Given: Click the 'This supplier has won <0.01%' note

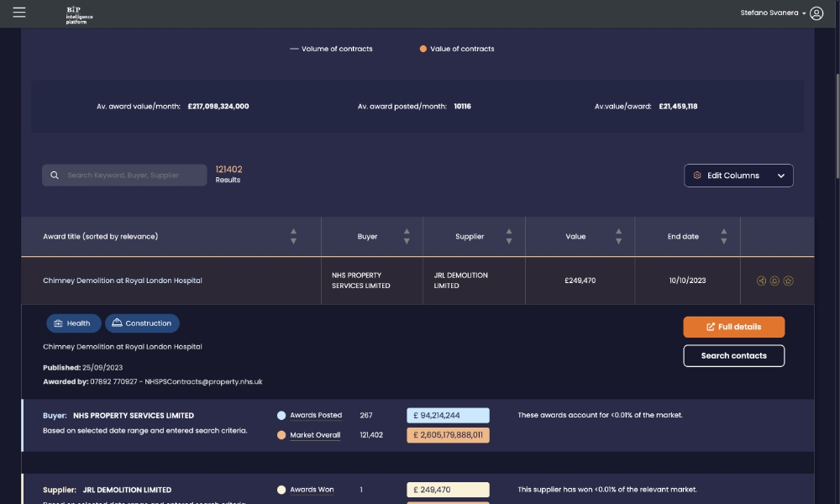Looking at the screenshot, I should pyautogui.click(x=607, y=490).
